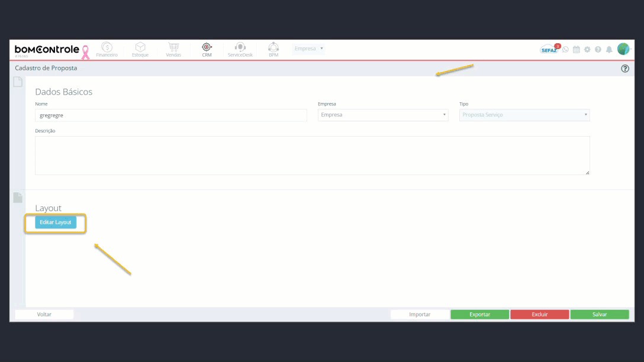Image resolution: width=644 pixels, height=362 pixels.
Task: Jump to Layout section icon in sidebar
Action: pos(18,198)
